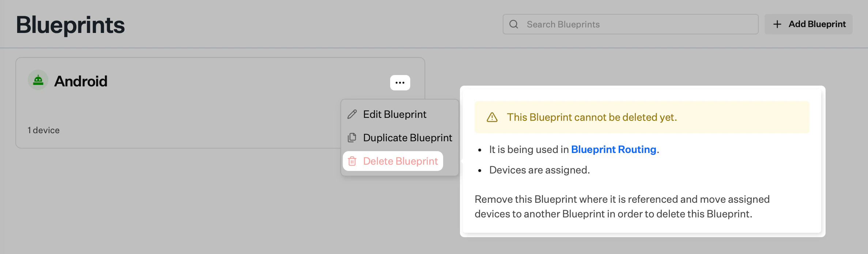The width and height of the screenshot is (868, 254).
Task: Open the Blueprint Routing link
Action: pyautogui.click(x=614, y=149)
